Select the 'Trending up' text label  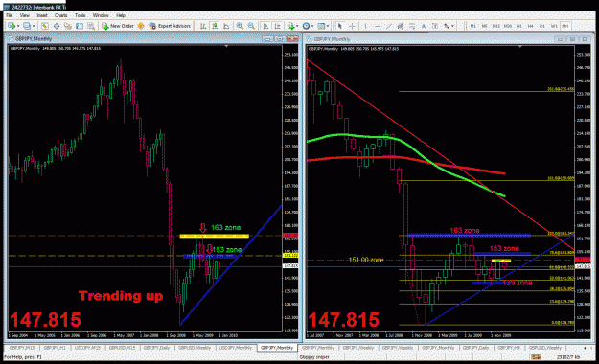click(x=121, y=296)
